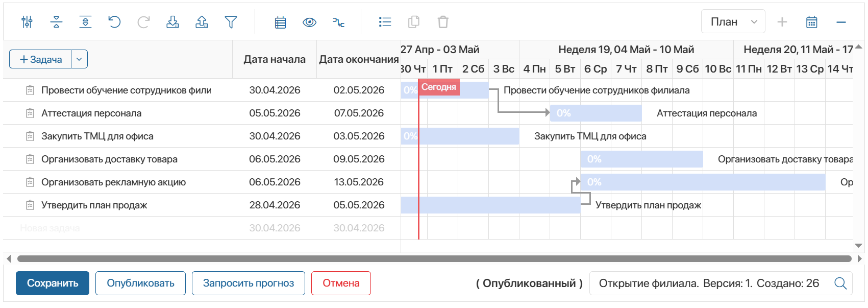Click the clipboard icon of Утвердить план продаж

[30, 205]
